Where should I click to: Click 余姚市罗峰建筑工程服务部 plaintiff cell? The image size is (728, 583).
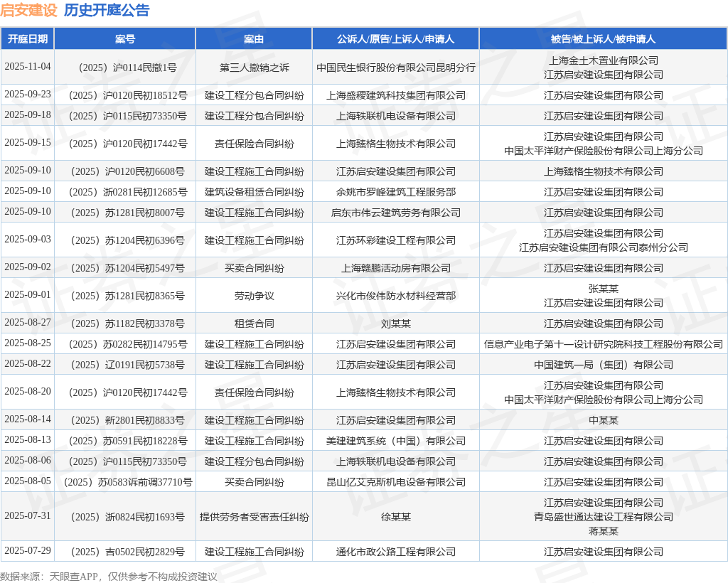395,192
